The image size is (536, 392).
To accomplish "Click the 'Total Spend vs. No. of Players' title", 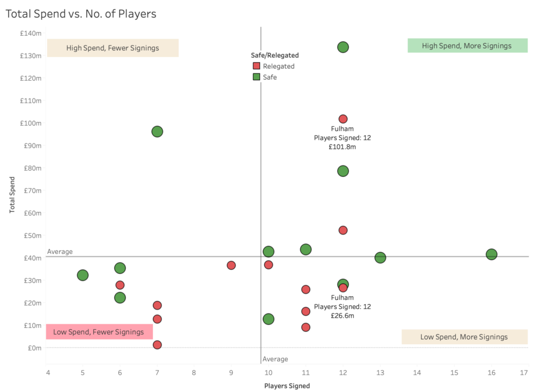I will 81,14.
